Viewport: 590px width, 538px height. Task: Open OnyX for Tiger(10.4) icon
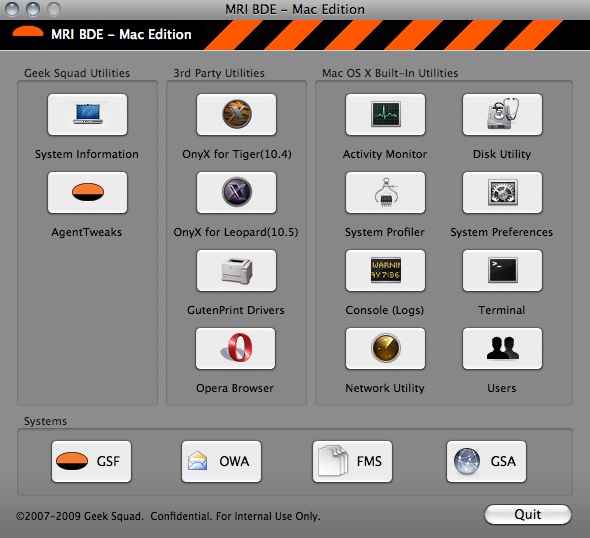pyautogui.click(x=236, y=114)
